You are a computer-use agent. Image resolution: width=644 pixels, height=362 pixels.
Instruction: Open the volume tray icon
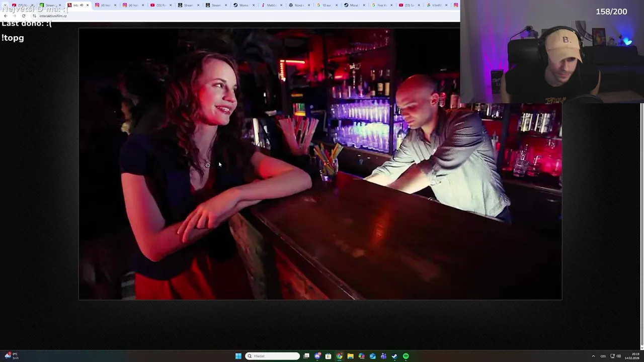[x=619, y=356]
